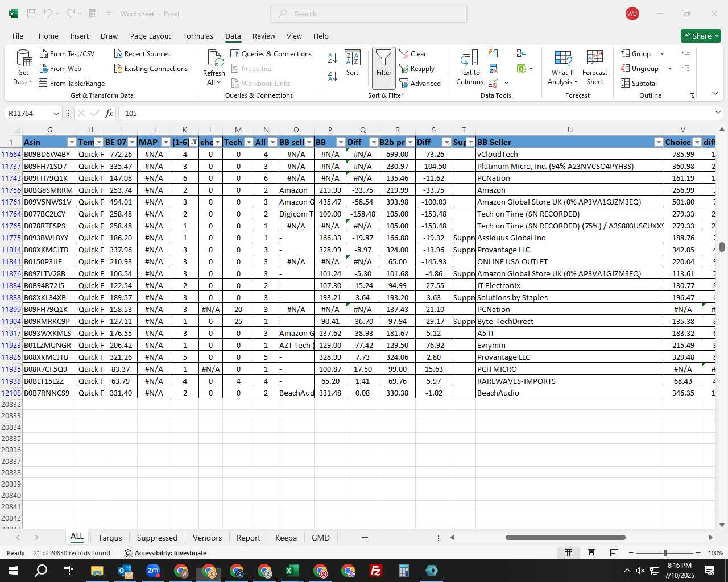Expand the Ungroup dropdown arrow

coord(670,68)
